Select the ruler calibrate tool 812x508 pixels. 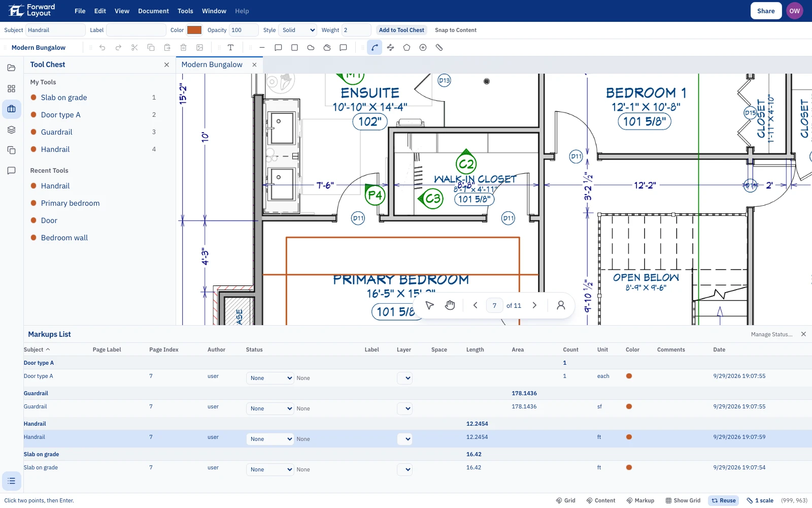439,48
